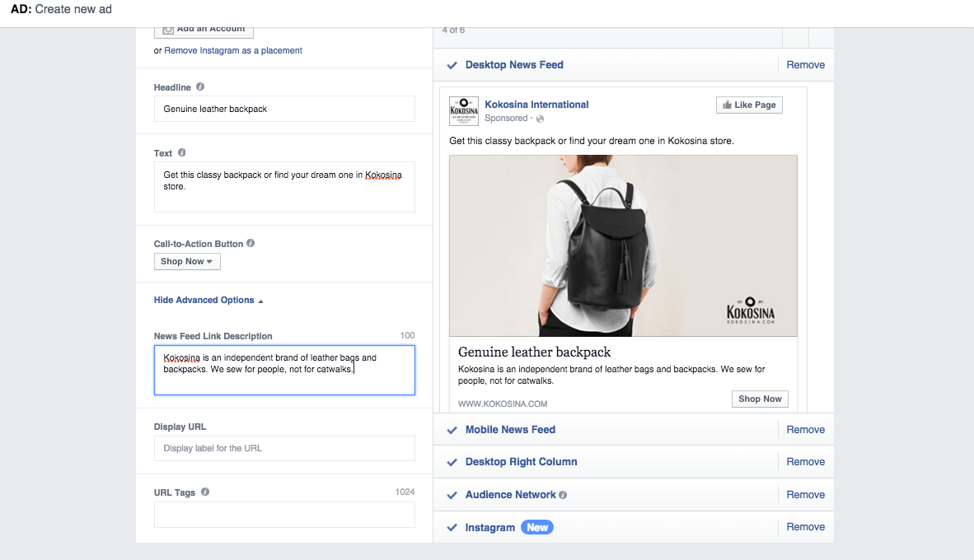Click the Kokosina International page logo
Viewport: 974px width, 560px height.
click(463, 111)
